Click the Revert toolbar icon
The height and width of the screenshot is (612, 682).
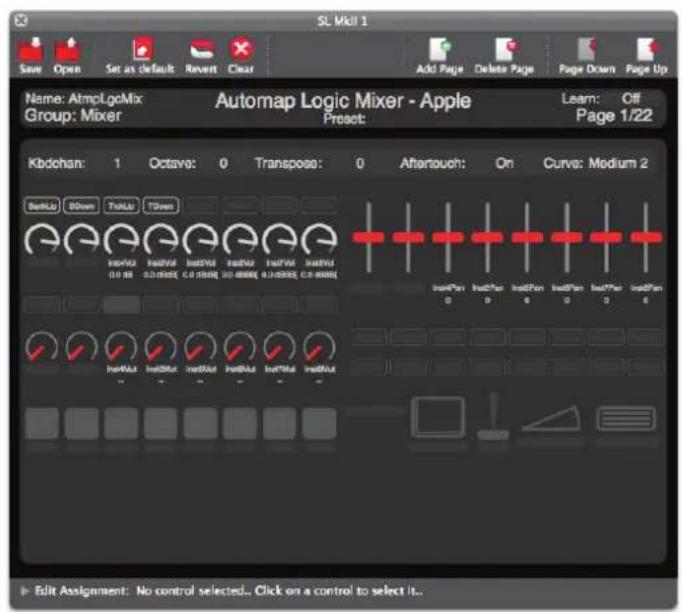tap(202, 50)
